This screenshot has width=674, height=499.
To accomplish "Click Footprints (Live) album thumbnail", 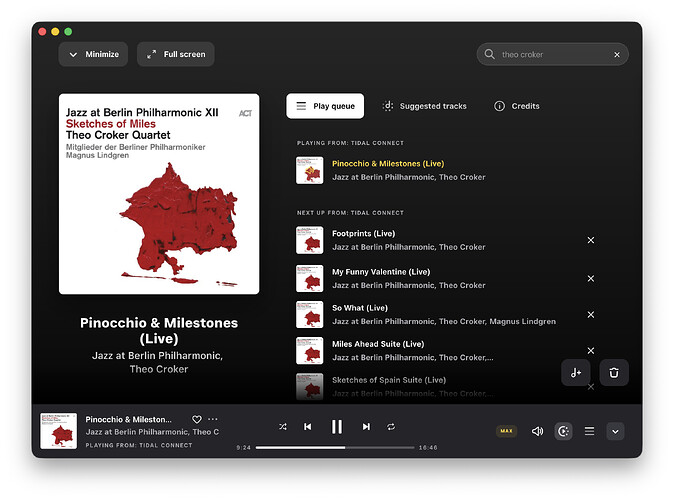I will pos(309,240).
